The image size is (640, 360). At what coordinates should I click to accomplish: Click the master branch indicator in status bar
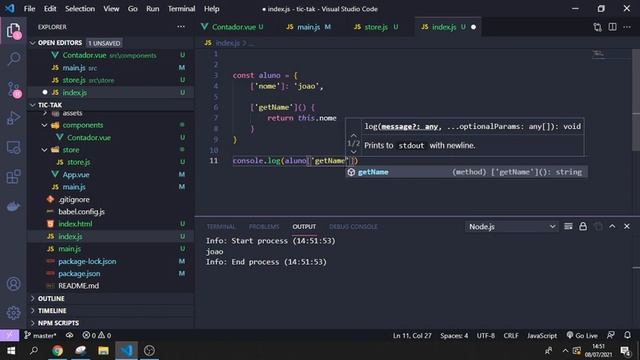40,336
